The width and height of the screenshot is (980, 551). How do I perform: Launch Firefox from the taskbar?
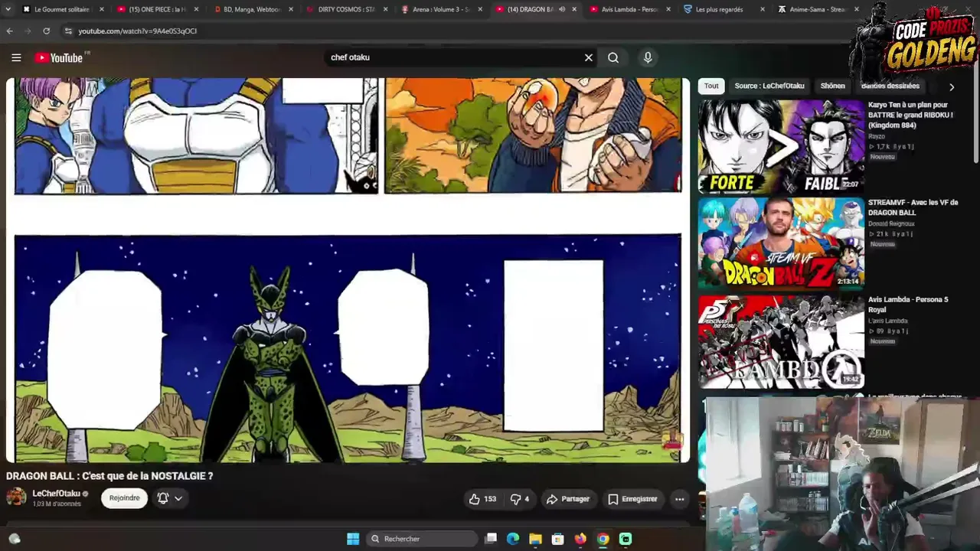580,539
